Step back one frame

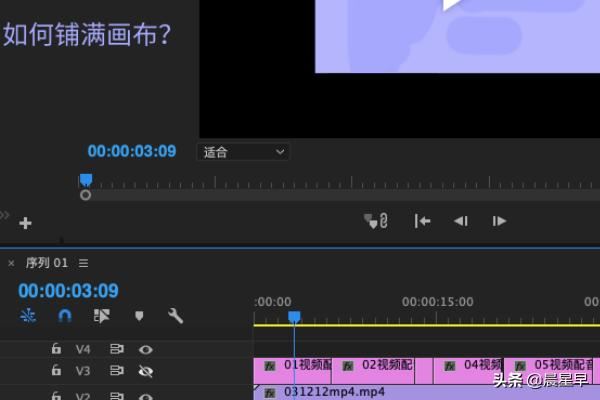pyautogui.click(x=461, y=221)
